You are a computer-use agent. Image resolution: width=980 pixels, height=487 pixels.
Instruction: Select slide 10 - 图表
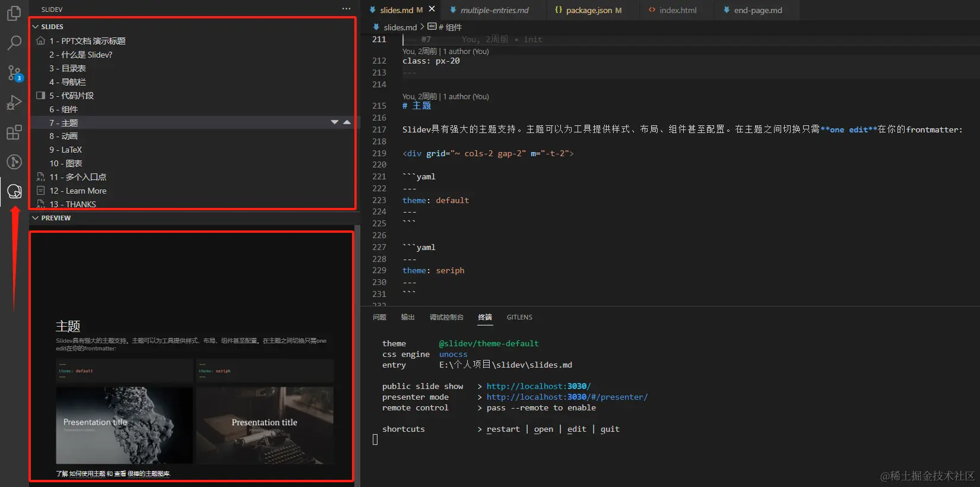tap(66, 163)
